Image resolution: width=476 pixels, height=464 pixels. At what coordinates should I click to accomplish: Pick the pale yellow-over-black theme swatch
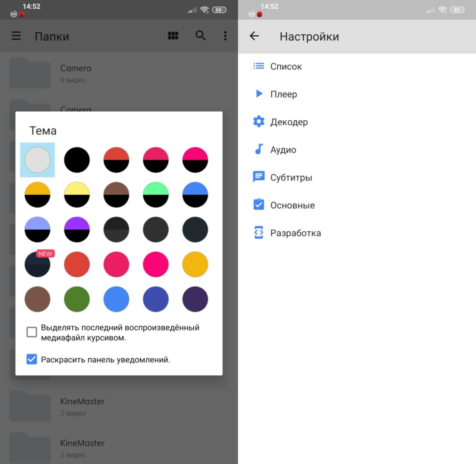click(x=77, y=195)
